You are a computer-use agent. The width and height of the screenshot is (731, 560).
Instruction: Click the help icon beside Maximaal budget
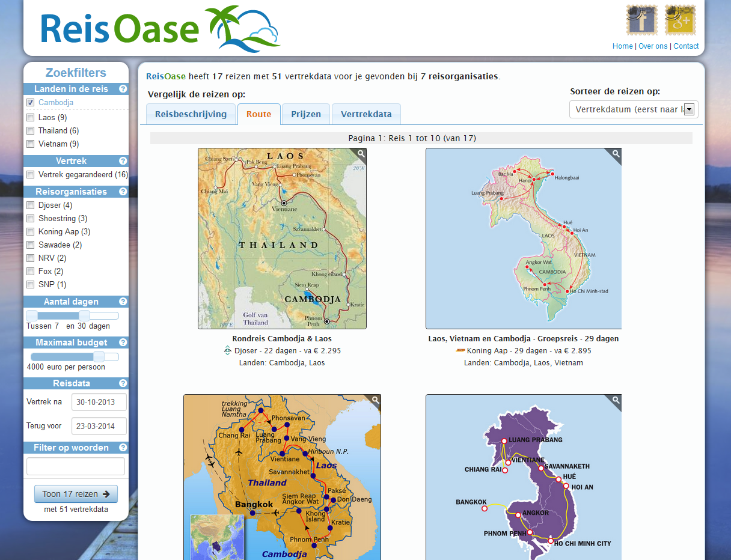(123, 342)
